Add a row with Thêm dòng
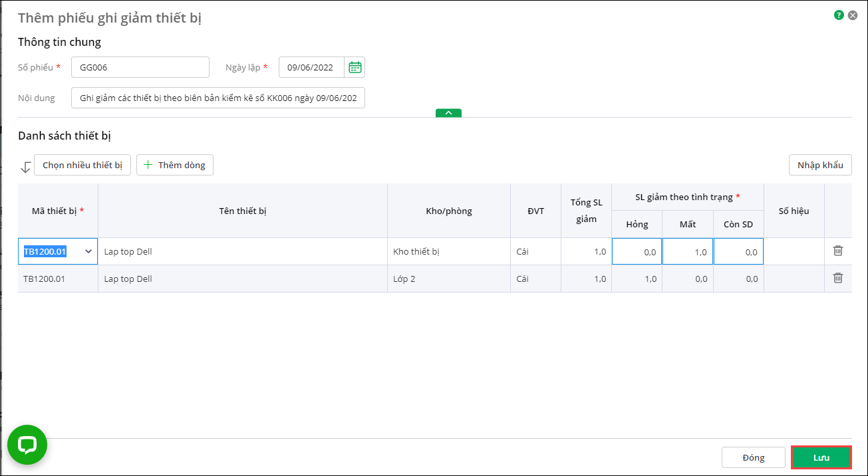Image resolution: width=868 pixels, height=476 pixels. click(x=175, y=165)
